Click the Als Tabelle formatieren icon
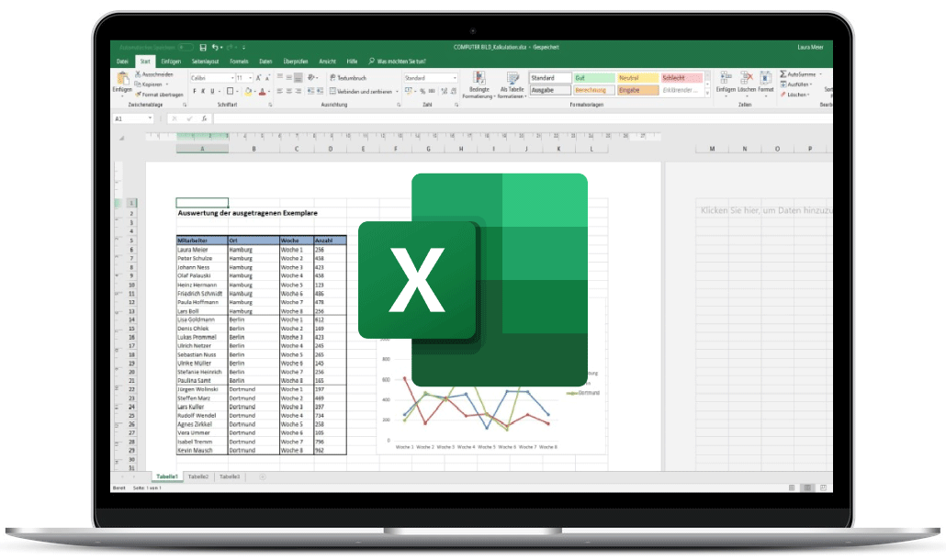 [x=512, y=78]
